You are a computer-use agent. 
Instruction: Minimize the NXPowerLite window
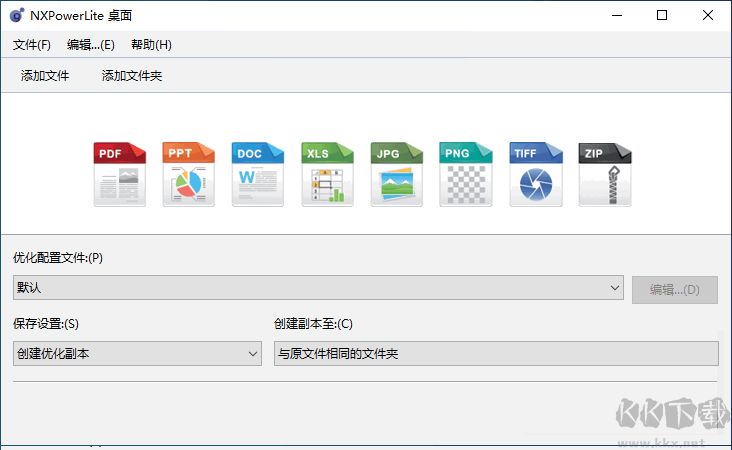coord(617,15)
